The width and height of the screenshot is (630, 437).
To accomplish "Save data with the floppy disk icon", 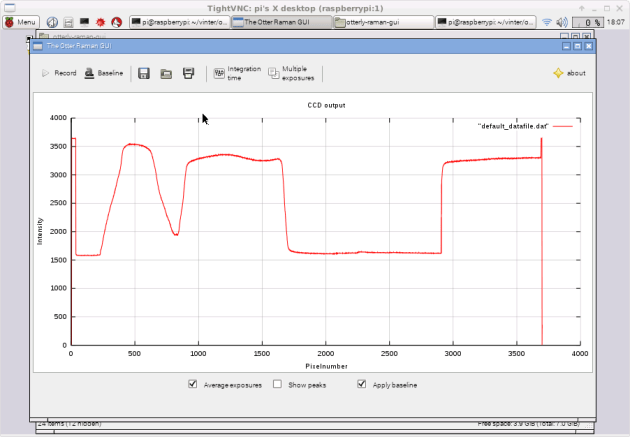I will point(144,73).
